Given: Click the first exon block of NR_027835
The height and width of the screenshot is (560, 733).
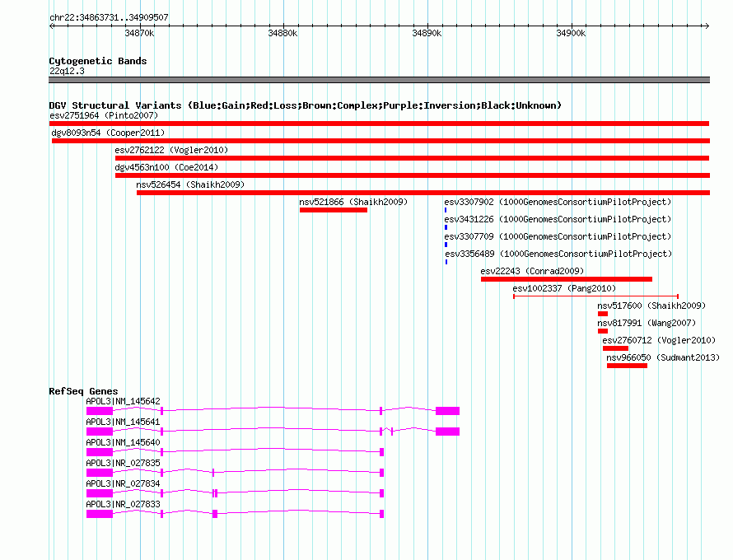Looking at the screenshot, I should (100, 473).
